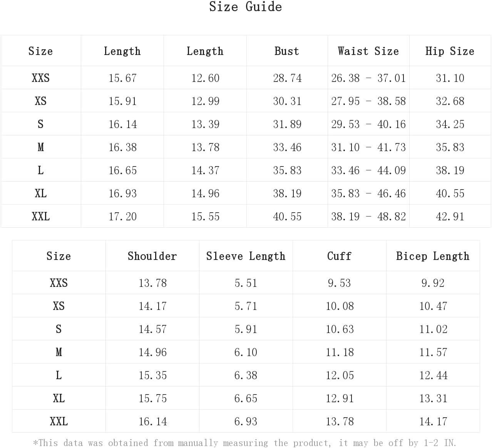Image resolution: width=492 pixels, height=448 pixels.
Task: Select the XXL bust value 40.55
Action: [287, 217]
